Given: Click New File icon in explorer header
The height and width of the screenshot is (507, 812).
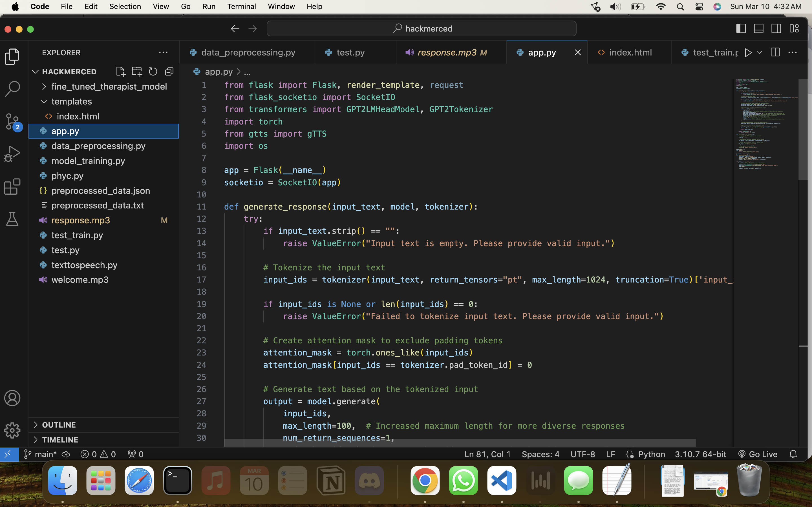Looking at the screenshot, I should pyautogui.click(x=120, y=72).
